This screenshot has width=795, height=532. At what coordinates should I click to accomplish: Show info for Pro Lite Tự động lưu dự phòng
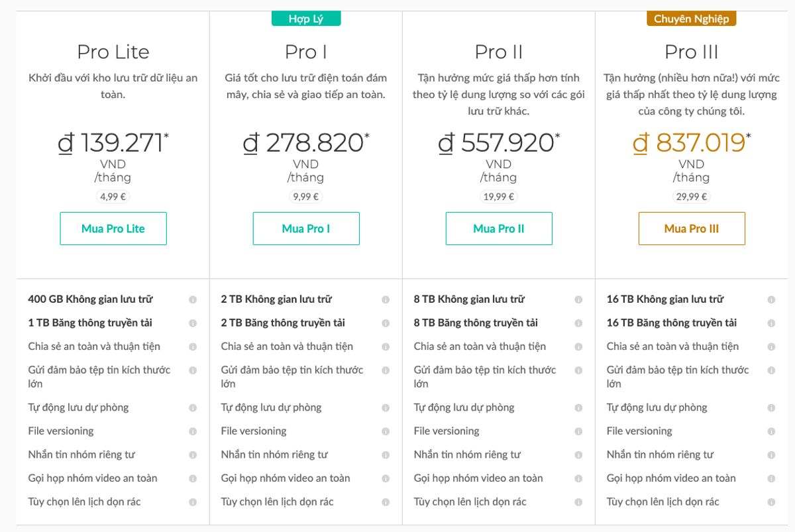pos(193,408)
